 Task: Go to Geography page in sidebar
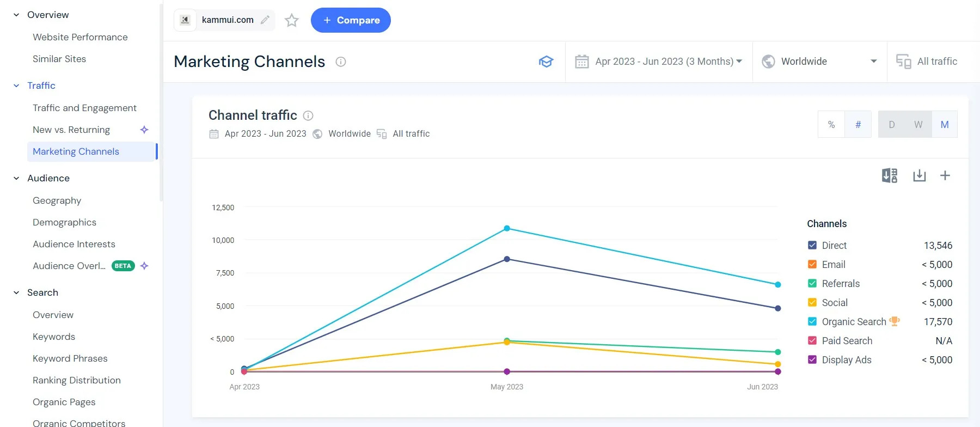click(x=57, y=200)
